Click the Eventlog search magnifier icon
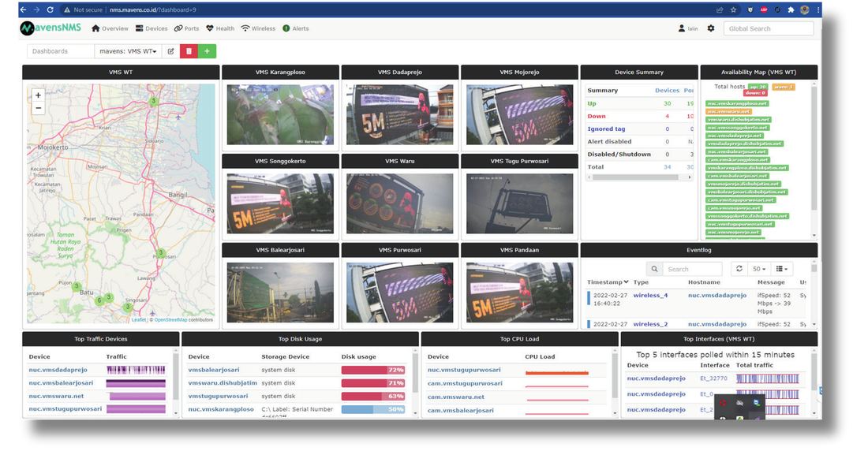 pos(654,269)
